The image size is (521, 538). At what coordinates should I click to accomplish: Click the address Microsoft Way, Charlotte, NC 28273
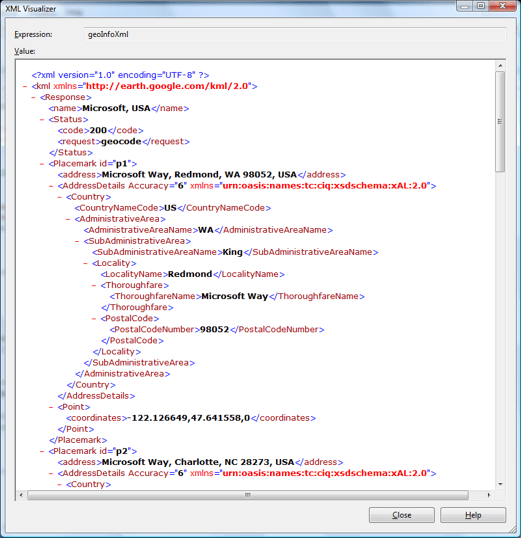(198, 462)
